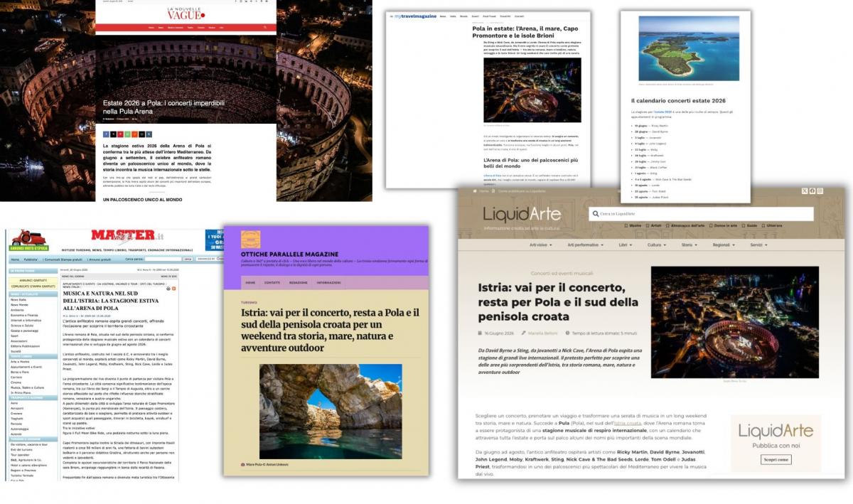Expand the Servizi dropdown on LiquidArte
This screenshot has width=853, height=504.
[x=758, y=245]
